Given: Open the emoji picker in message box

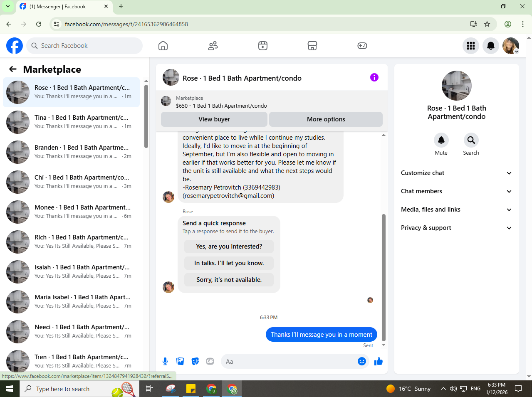Looking at the screenshot, I should coord(362,361).
